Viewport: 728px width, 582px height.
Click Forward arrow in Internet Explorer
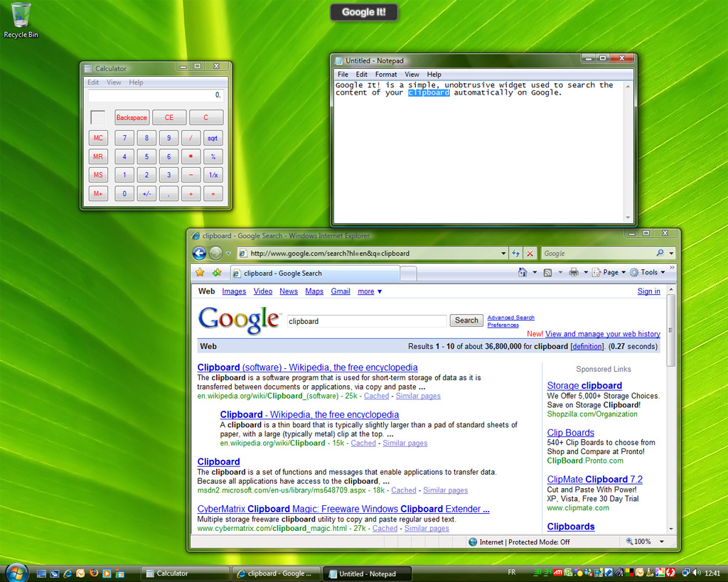(215, 253)
